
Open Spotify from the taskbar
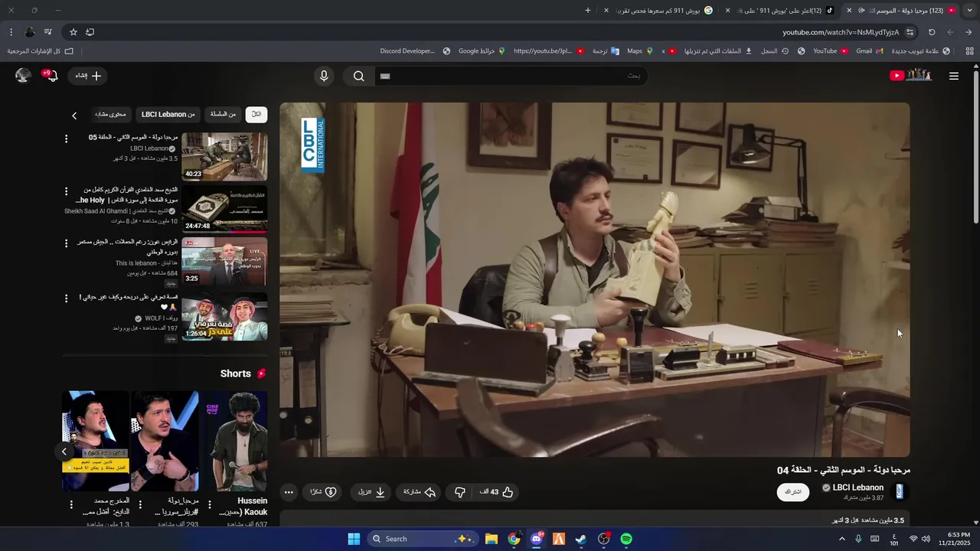pos(626,539)
